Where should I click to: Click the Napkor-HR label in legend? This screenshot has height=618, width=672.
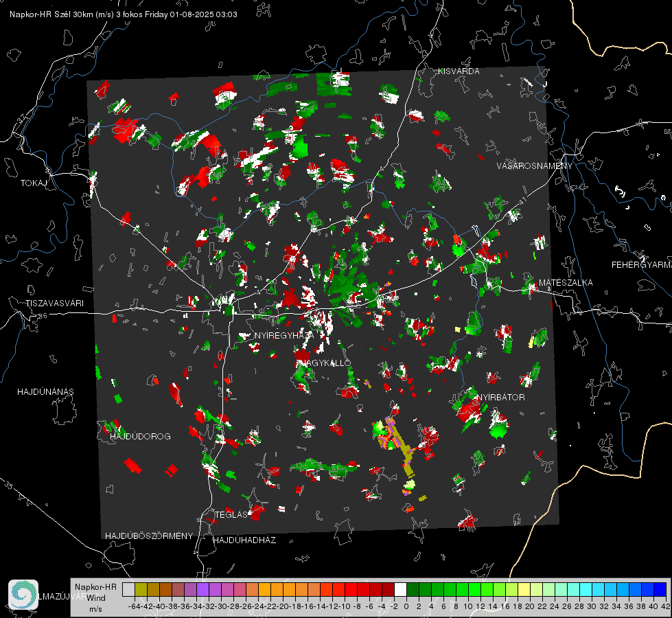[95, 587]
